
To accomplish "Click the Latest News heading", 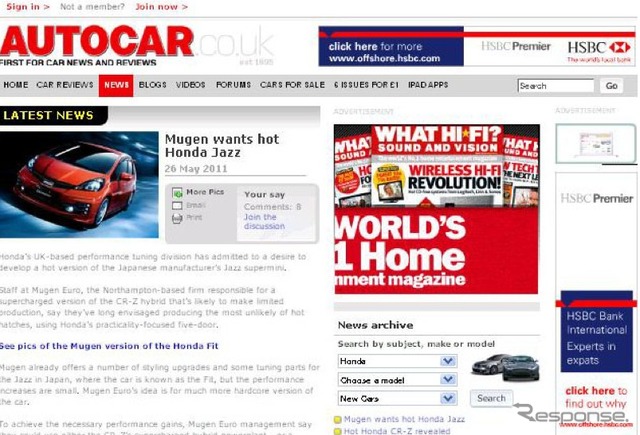I will (49, 115).
